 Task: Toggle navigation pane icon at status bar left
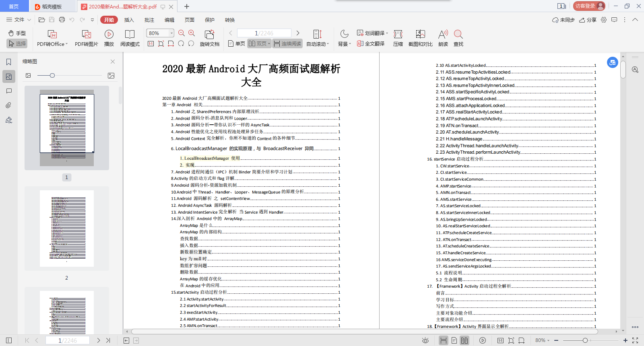point(9,340)
